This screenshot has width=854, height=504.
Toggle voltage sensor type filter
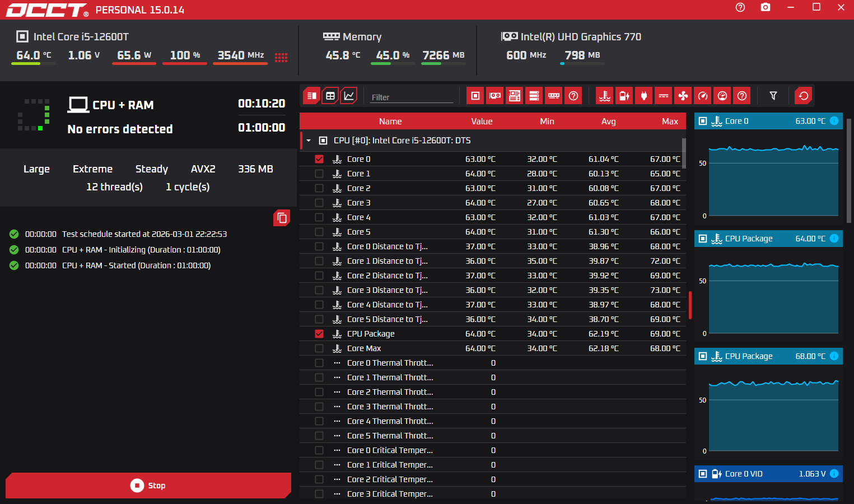pyautogui.click(x=624, y=96)
